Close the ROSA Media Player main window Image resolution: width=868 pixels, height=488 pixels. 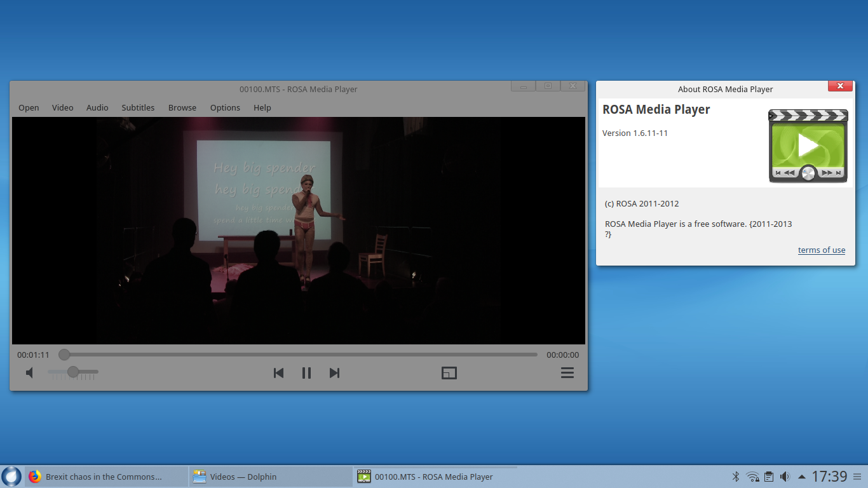click(x=573, y=86)
